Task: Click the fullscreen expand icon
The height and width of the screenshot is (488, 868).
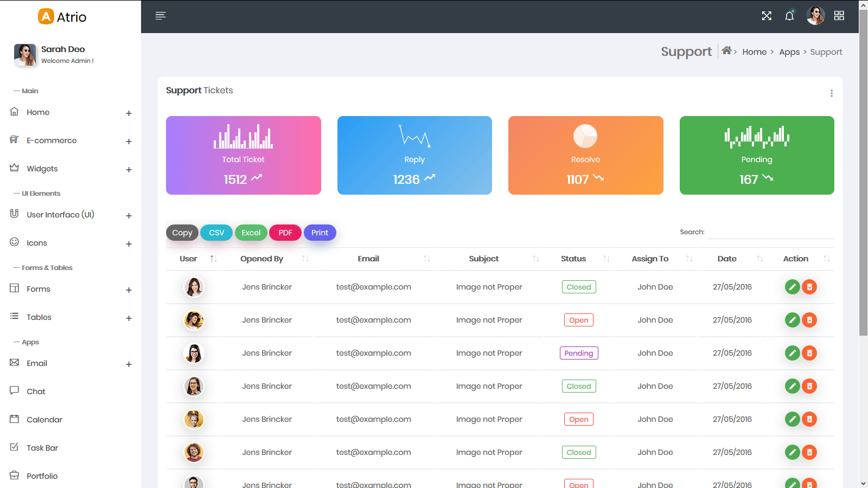Action: [x=766, y=16]
